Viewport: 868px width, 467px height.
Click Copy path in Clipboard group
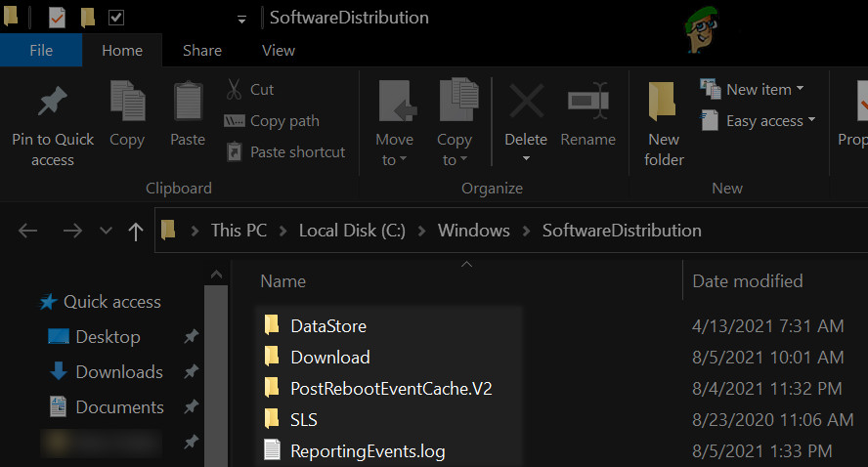pyautogui.click(x=272, y=121)
